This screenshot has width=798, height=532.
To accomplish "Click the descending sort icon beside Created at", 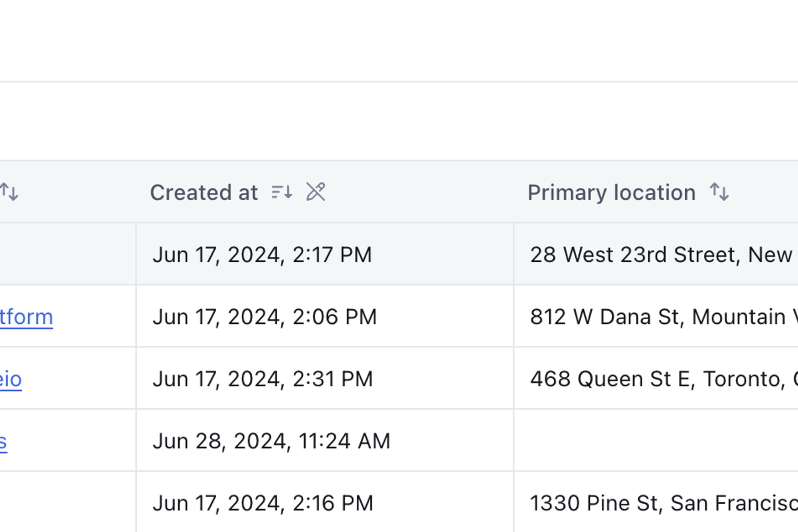I will 282,192.
